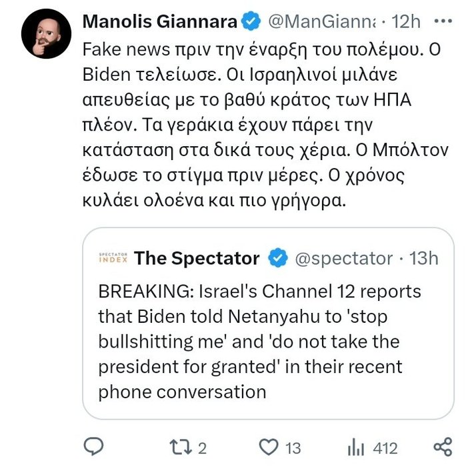
Task: Click the @ManGianna handle
Action: 321,22
